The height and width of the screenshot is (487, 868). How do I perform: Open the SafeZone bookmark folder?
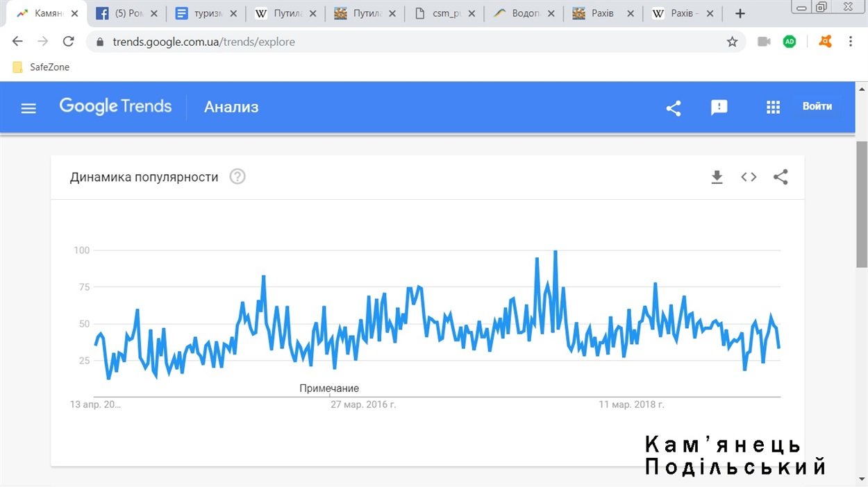point(42,67)
